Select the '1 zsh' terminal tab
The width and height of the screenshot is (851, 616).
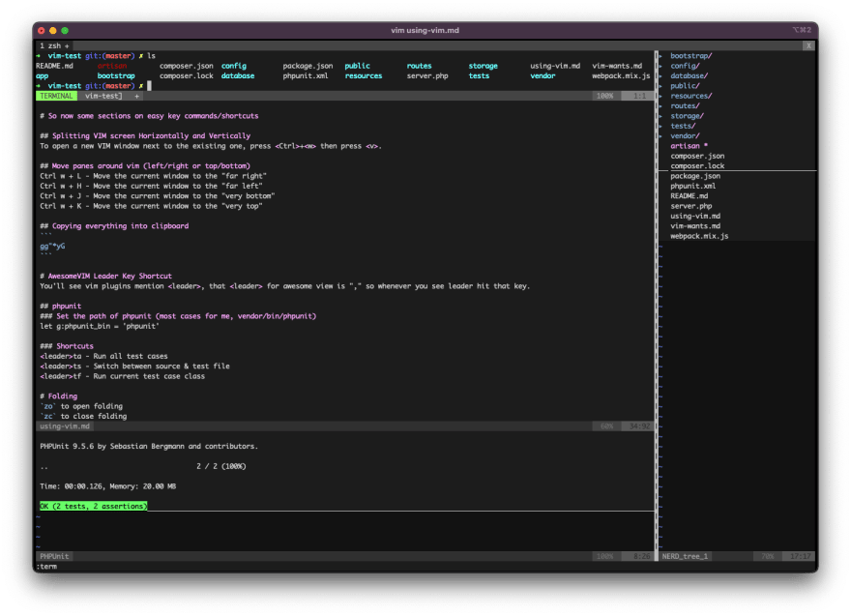(49, 46)
